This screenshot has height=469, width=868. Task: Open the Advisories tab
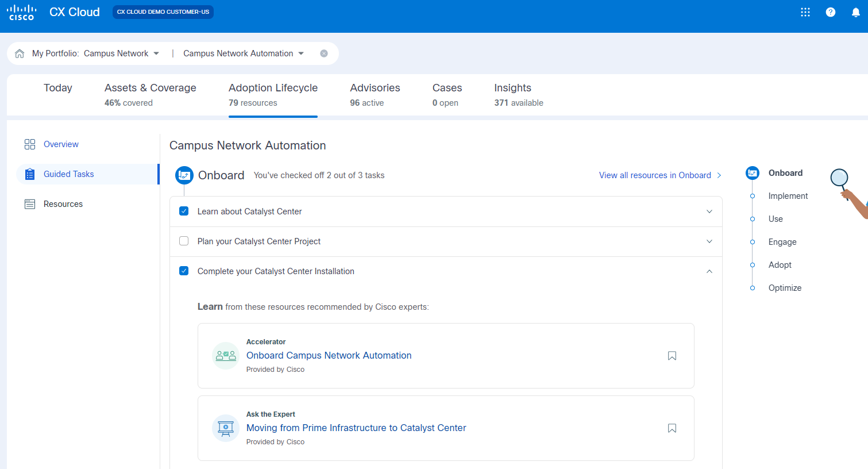click(375, 95)
